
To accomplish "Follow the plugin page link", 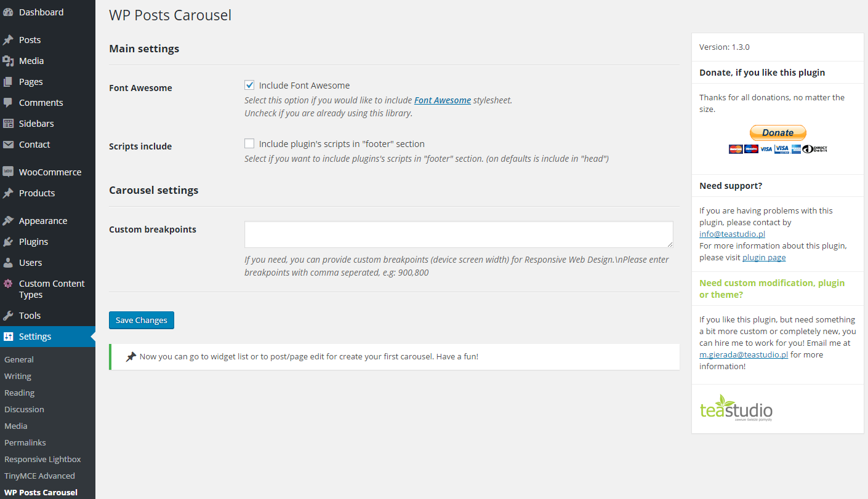I will pos(764,257).
